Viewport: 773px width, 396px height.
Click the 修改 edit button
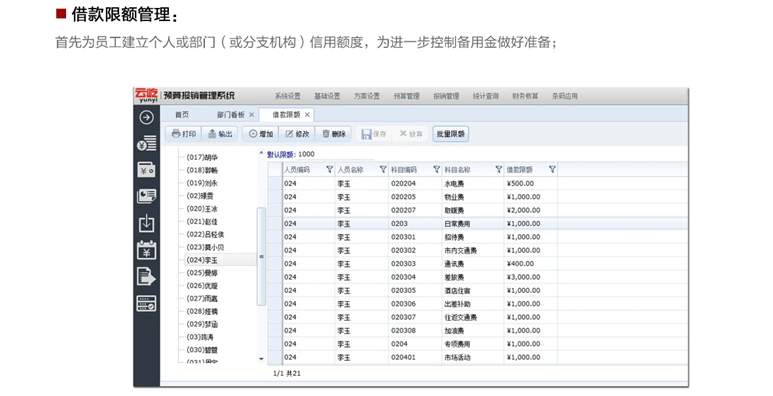[297, 134]
